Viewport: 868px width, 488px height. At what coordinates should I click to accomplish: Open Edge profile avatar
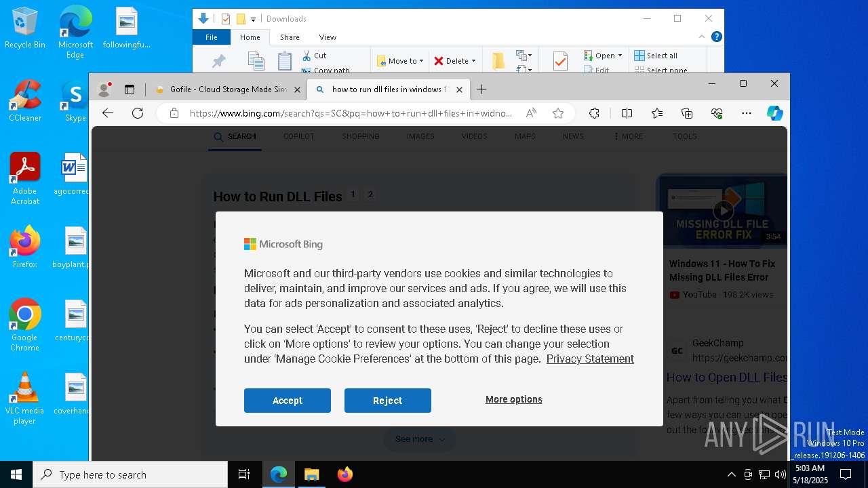point(104,89)
